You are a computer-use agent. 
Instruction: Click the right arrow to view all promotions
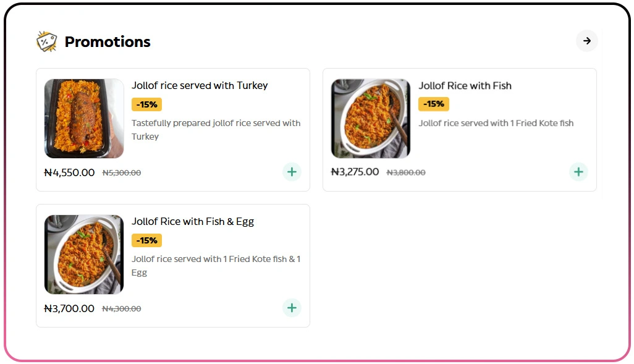pyautogui.click(x=586, y=41)
